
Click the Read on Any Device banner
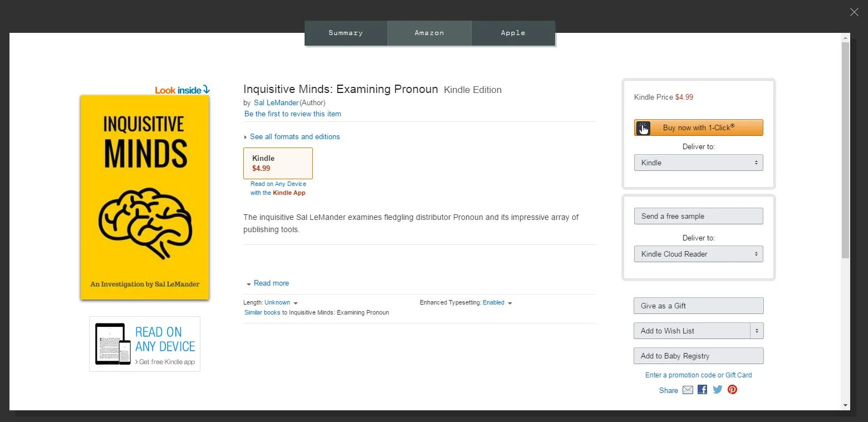(x=145, y=344)
